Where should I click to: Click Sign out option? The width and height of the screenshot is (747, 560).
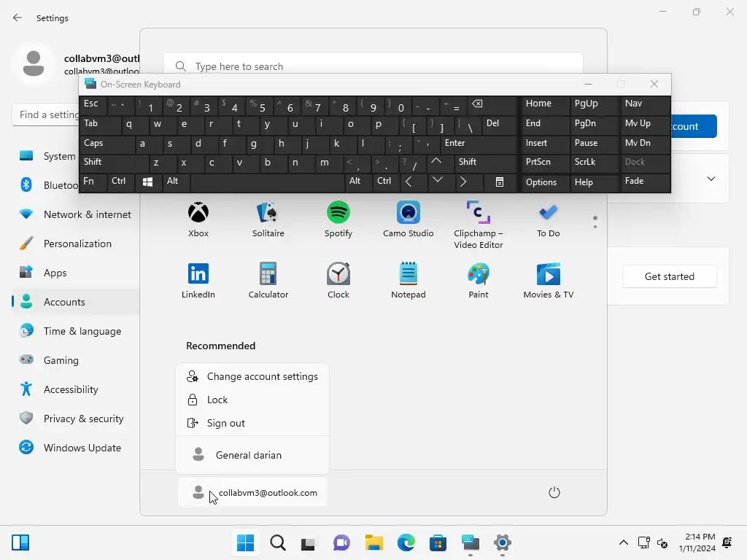pyautogui.click(x=252, y=424)
